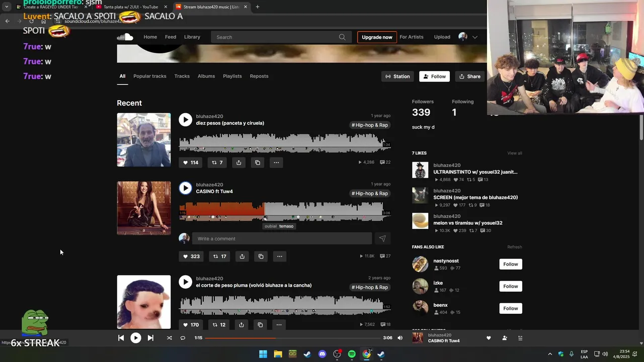Screen dimensions: 644x362
Task: Repost el corte de peso pluma (12)
Action: click(219, 325)
